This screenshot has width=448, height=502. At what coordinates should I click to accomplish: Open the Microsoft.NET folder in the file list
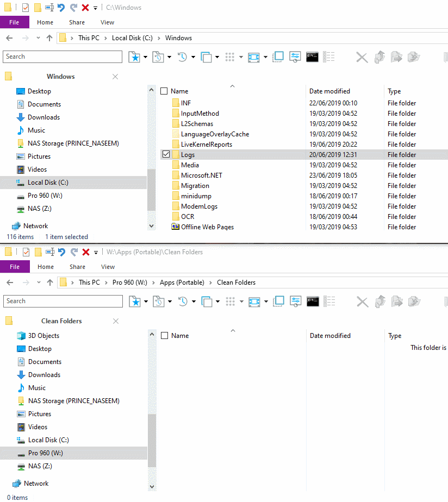(x=201, y=175)
